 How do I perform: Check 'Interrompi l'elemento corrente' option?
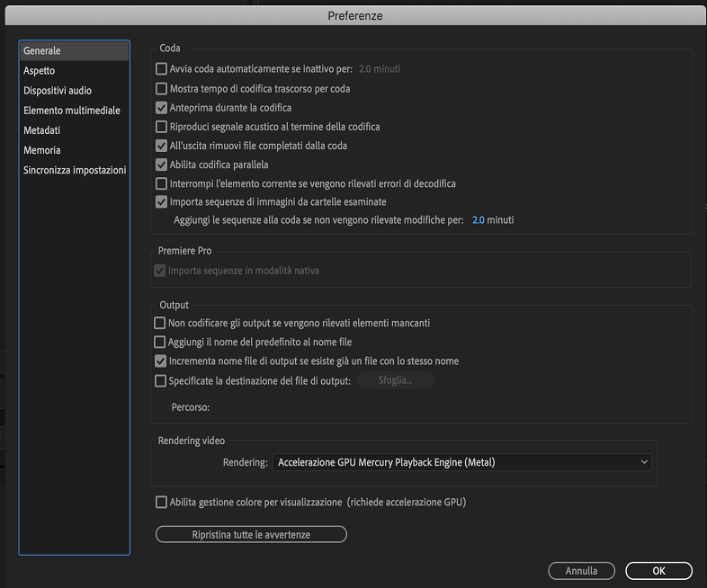pos(162,183)
